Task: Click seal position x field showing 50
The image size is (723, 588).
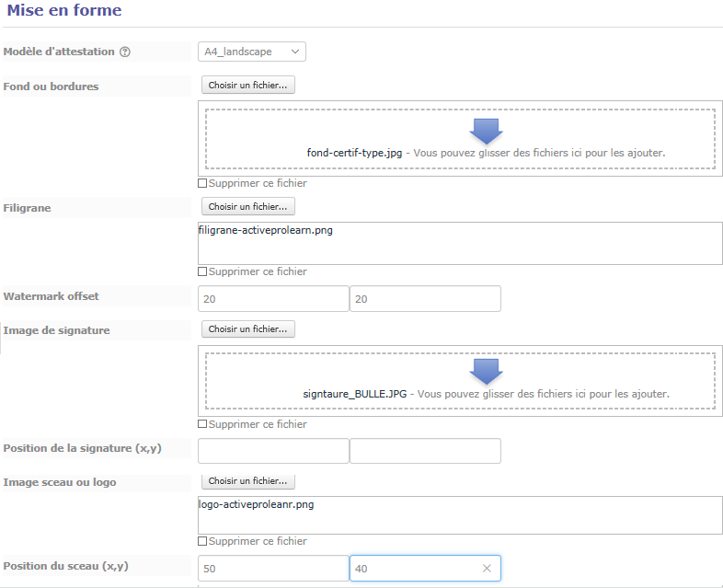Action: click(x=273, y=568)
